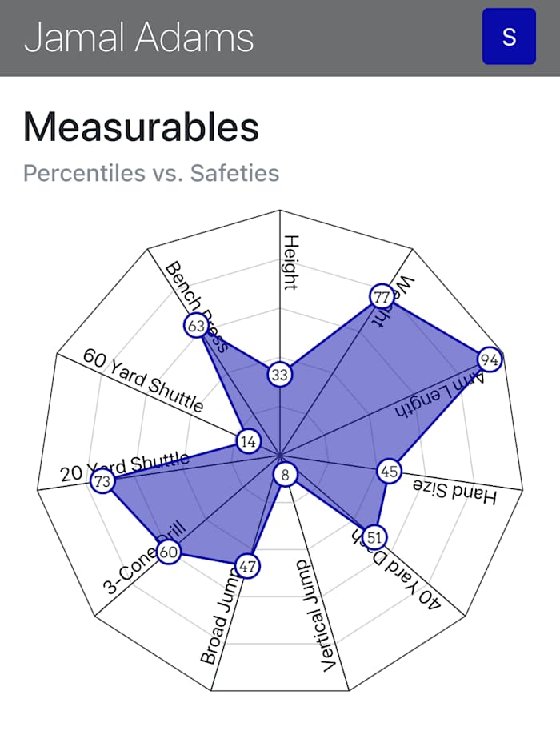560x731 pixels.
Task: Click the 60 Yard Shuttle axis label
Action: (144, 380)
